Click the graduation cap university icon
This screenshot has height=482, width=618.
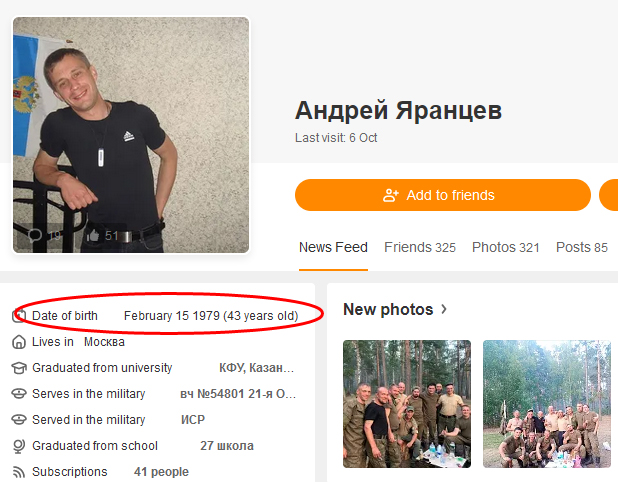19,368
